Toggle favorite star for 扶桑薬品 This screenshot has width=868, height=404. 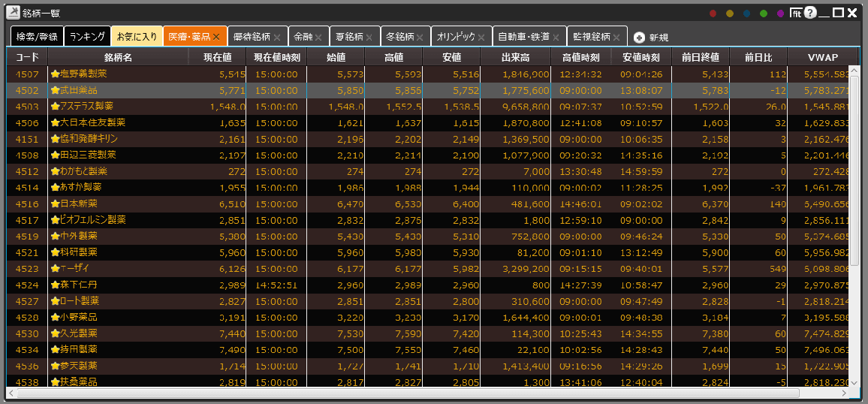(55, 382)
